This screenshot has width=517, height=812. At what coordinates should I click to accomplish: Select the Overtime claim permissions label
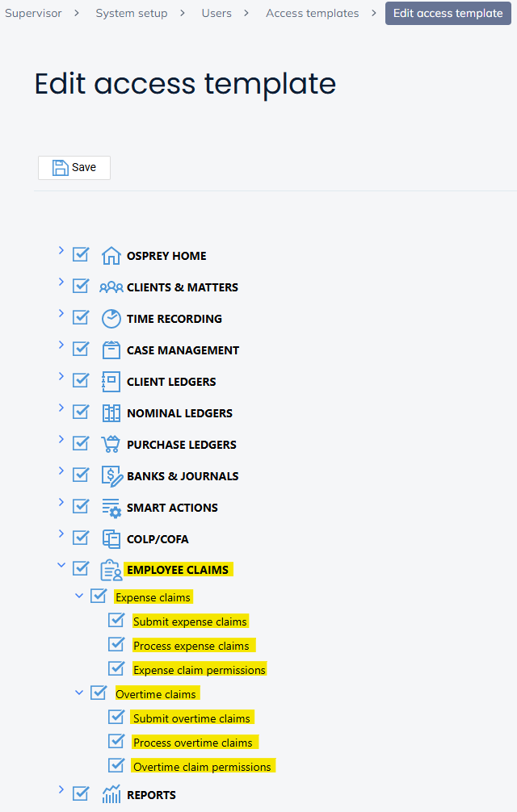click(x=202, y=767)
